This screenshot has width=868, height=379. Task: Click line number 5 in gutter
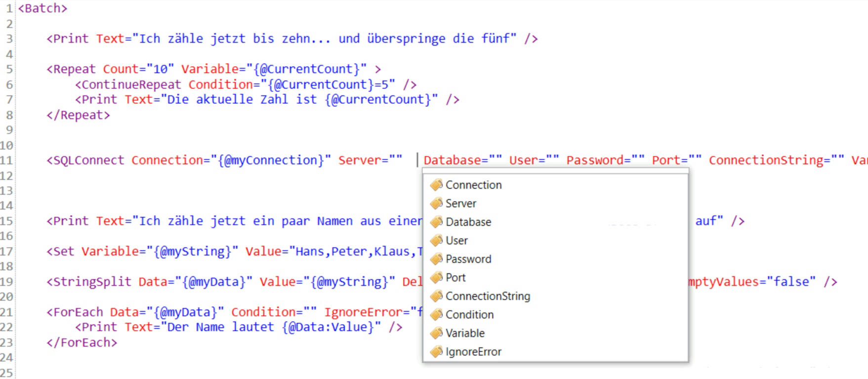9,69
